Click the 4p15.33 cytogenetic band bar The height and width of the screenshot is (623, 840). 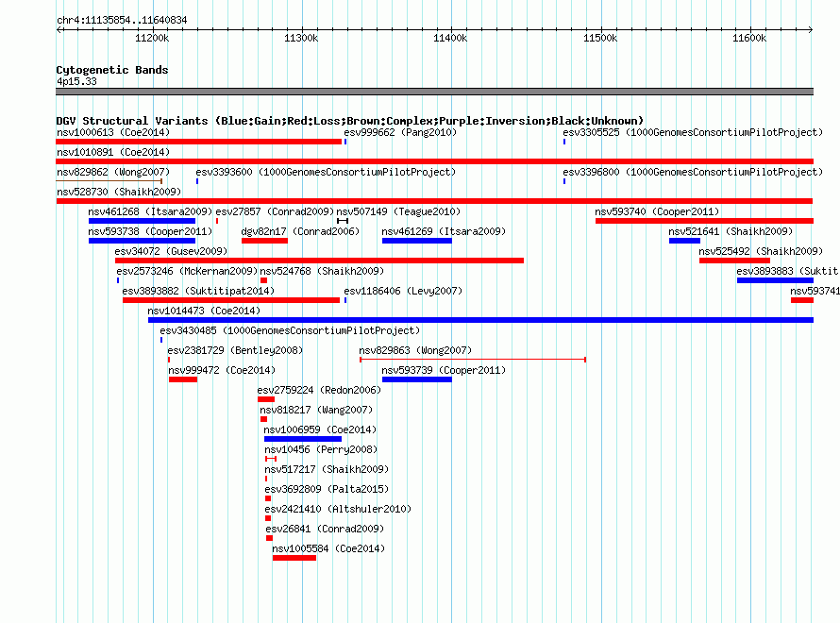click(434, 92)
